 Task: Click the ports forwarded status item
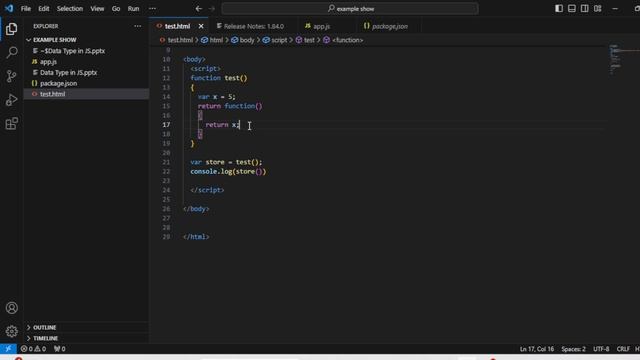60,349
